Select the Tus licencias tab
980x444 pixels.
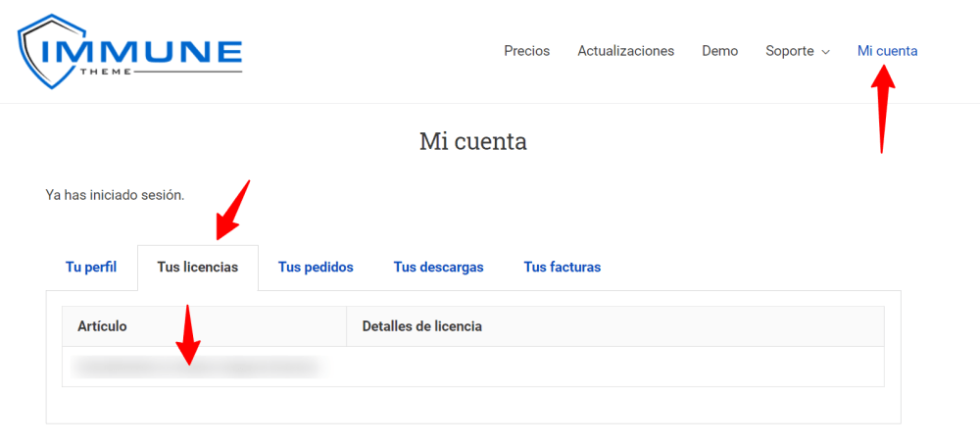pyautogui.click(x=197, y=267)
